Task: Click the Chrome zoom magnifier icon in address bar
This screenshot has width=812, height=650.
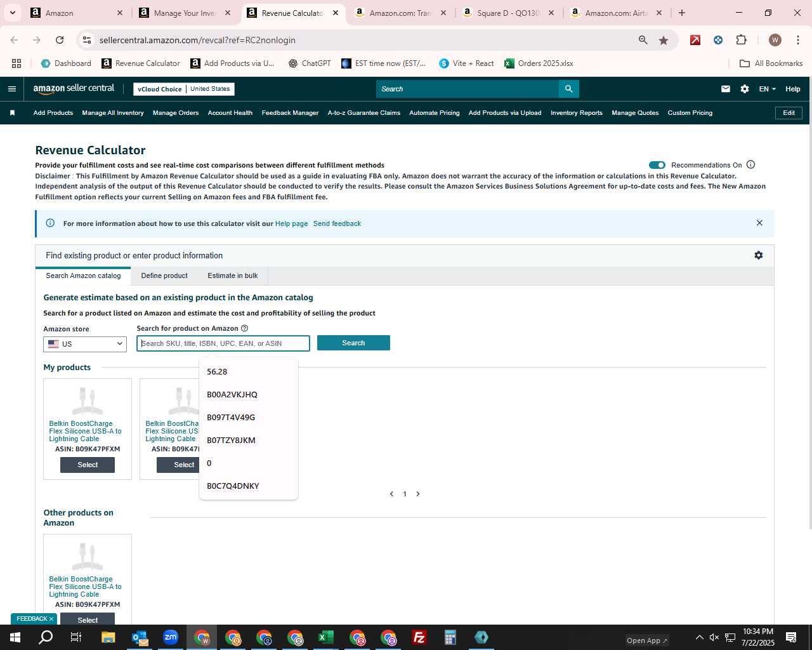Action: click(x=643, y=40)
